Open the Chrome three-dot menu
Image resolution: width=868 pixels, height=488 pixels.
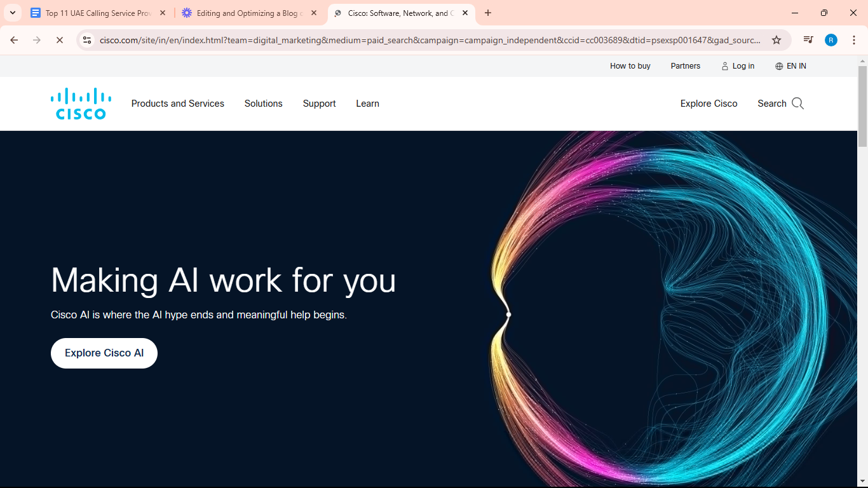coord(854,40)
